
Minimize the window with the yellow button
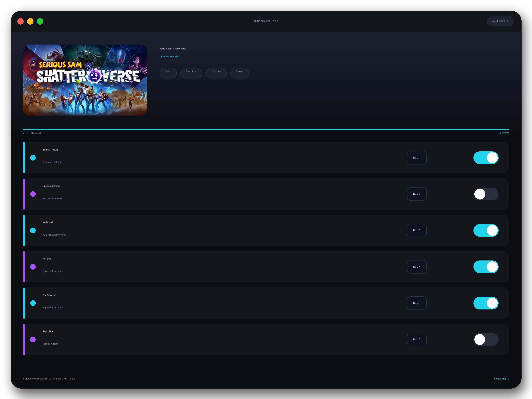point(30,22)
